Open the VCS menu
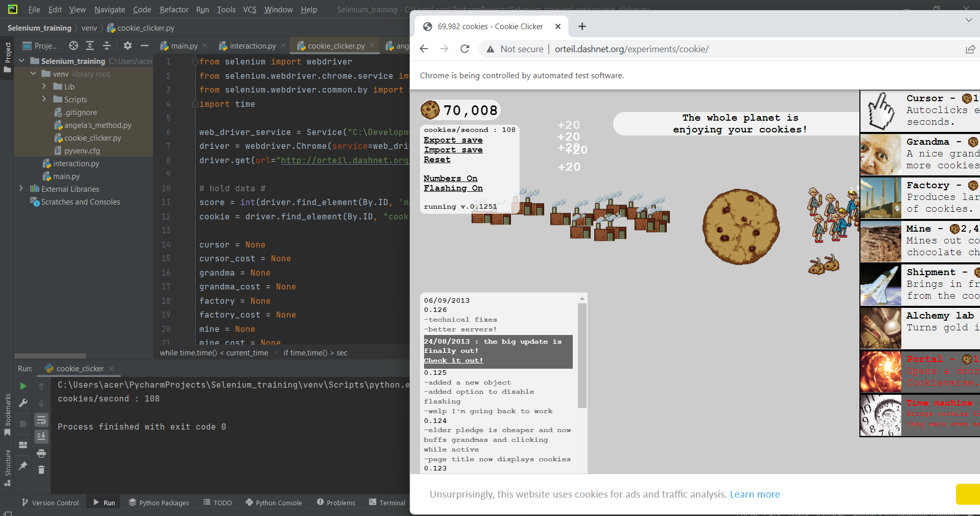This screenshot has width=980, height=516. [x=249, y=9]
